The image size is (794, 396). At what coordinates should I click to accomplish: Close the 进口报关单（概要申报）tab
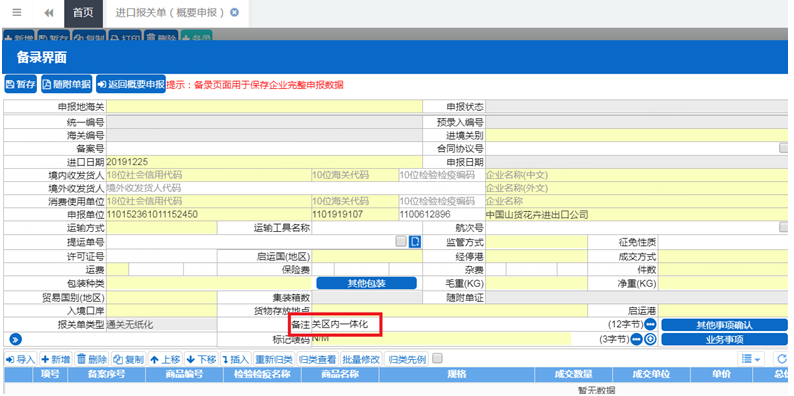(x=234, y=13)
